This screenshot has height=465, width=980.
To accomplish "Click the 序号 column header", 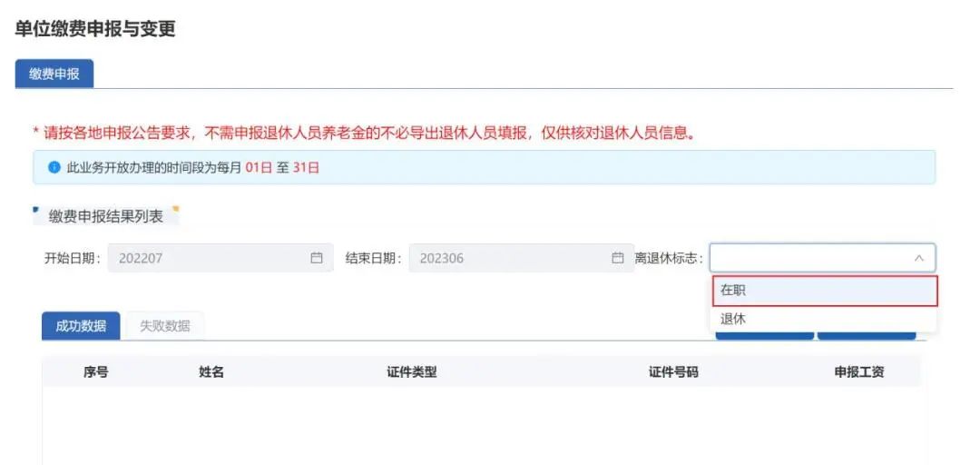I will pos(96,372).
